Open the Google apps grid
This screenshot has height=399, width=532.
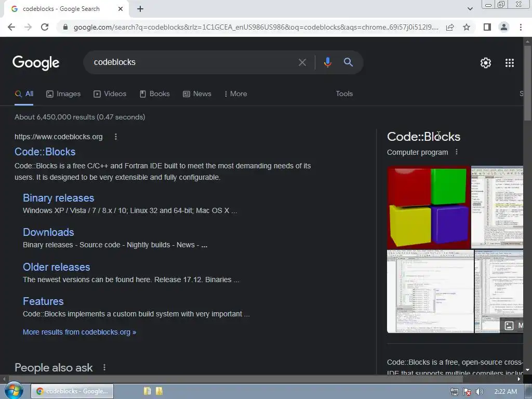tap(510, 63)
